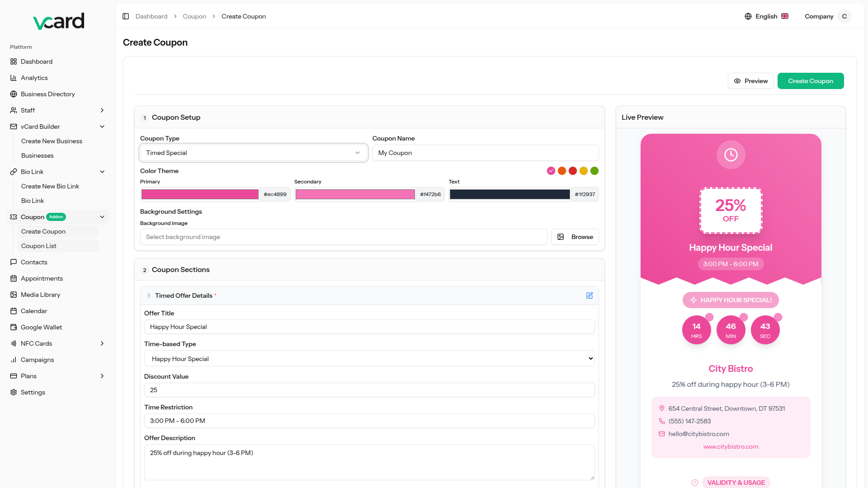Viewport: 868px width, 488px height.
Task: Select the green color theme preset
Action: (594, 171)
